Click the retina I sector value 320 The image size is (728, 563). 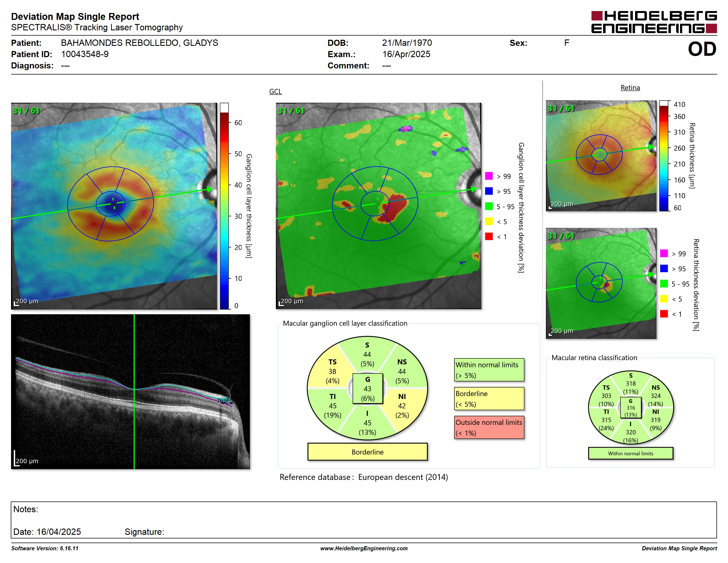(631, 432)
